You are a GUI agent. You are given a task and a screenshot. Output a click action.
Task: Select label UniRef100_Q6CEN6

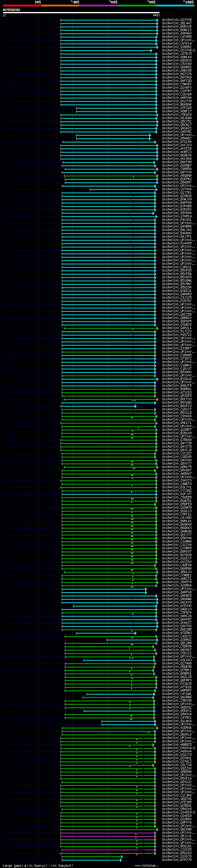click(177, 829)
